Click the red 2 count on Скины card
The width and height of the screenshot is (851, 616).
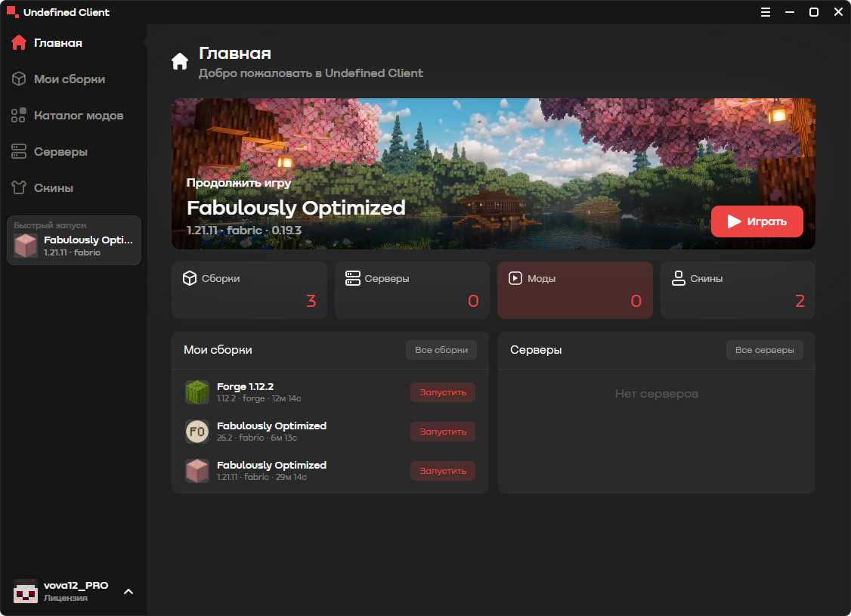pyautogui.click(x=800, y=301)
